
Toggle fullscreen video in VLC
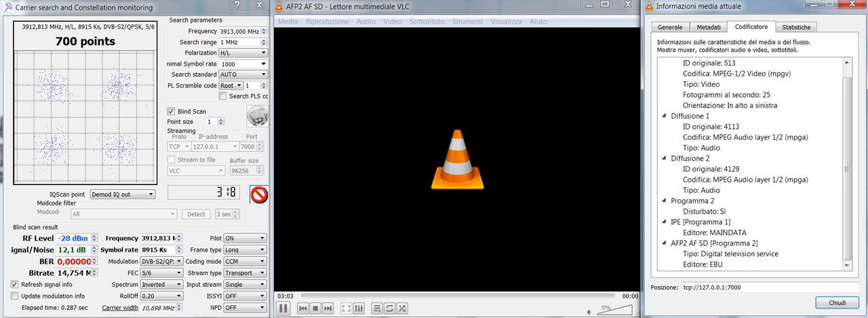(347, 309)
